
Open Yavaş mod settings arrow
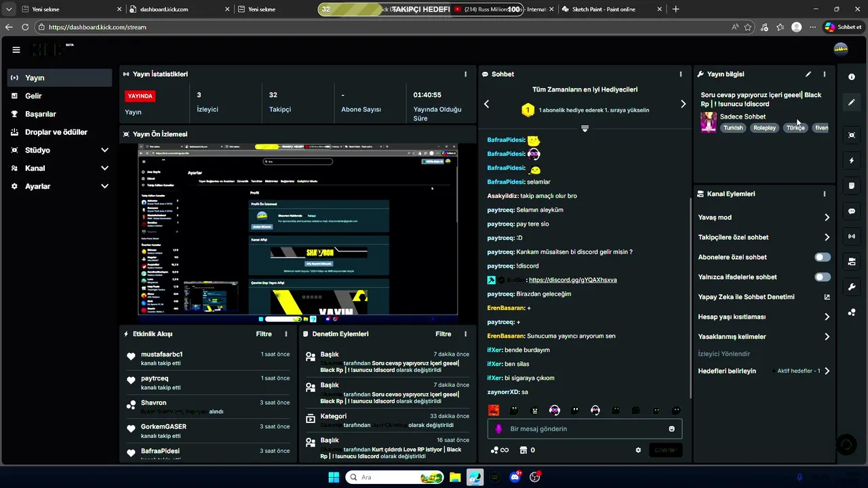pyautogui.click(x=827, y=218)
